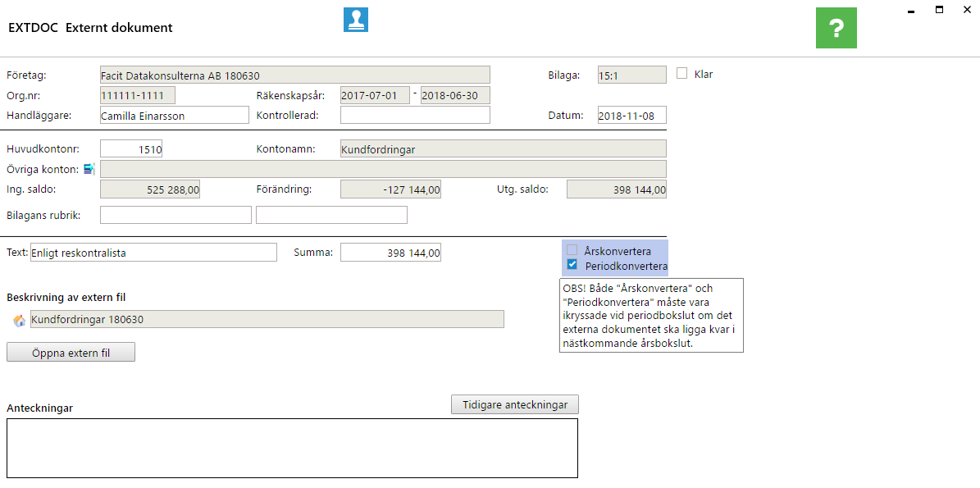
Task: Mark the document as Klar
Action: [x=681, y=74]
